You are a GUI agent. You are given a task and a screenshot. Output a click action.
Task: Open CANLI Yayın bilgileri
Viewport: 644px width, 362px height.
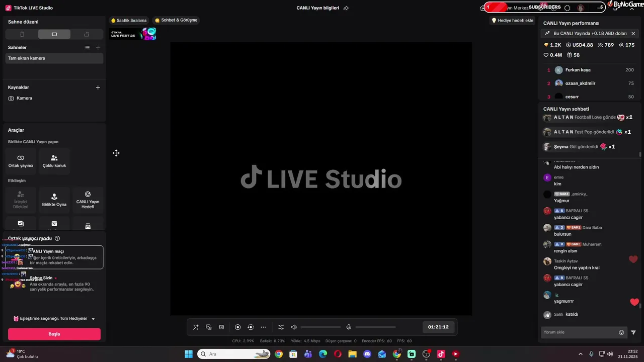tap(317, 8)
